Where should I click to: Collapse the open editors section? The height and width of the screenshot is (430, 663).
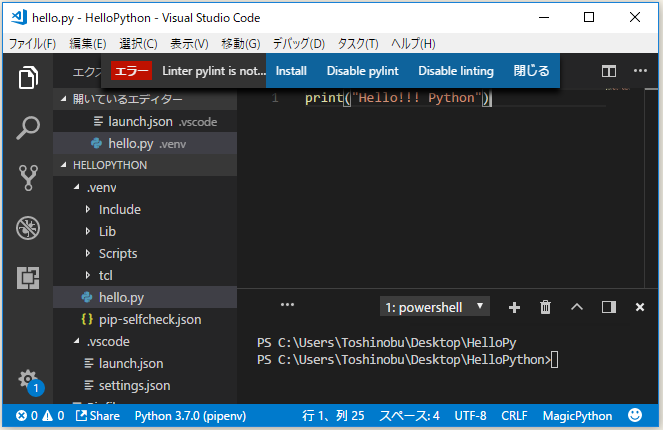coord(63,99)
